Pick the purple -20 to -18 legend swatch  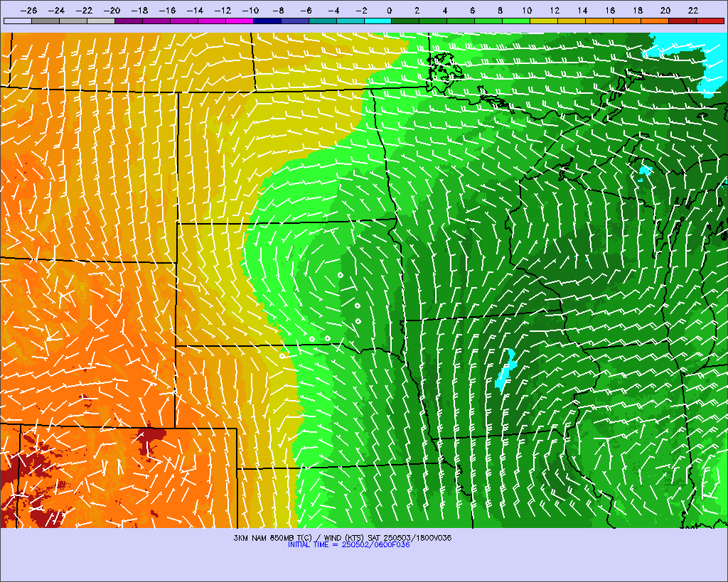pyautogui.click(x=129, y=21)
